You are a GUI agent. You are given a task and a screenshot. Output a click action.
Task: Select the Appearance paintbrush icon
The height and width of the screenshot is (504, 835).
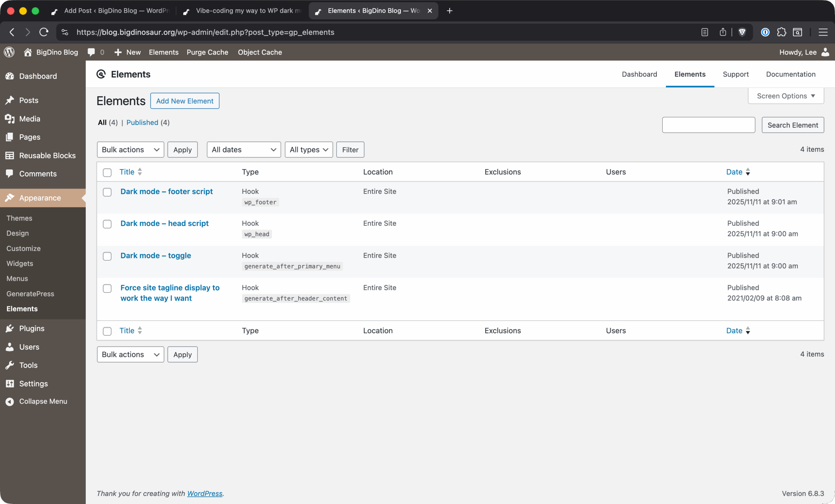pyautogui.click(x=10, y=198)
